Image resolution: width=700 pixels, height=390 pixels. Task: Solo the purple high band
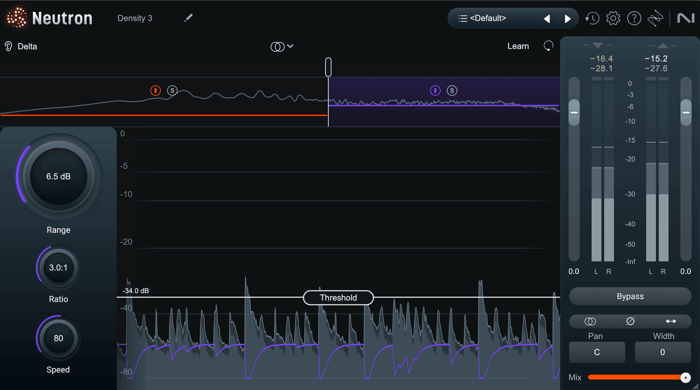(x=452, y=91)
